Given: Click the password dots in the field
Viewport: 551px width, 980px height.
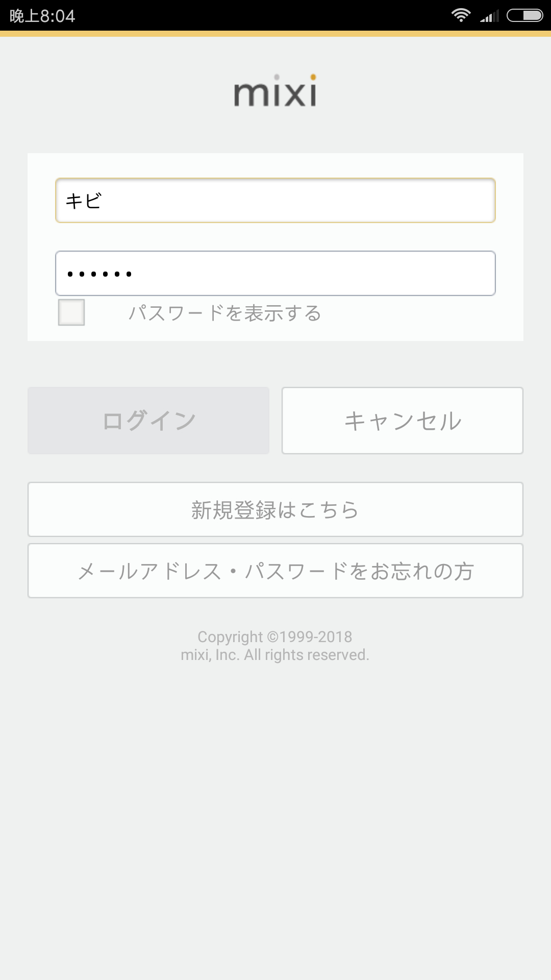Looking at the screenshot, I should [99, 274].
